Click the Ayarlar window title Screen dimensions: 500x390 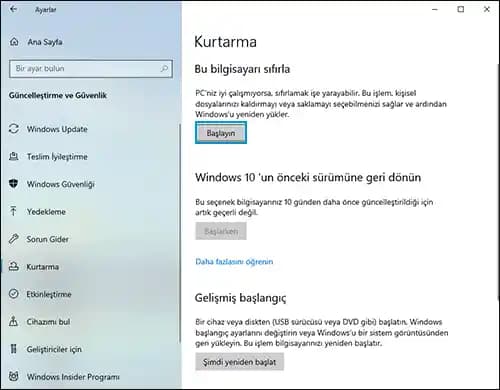coord(46,10)
